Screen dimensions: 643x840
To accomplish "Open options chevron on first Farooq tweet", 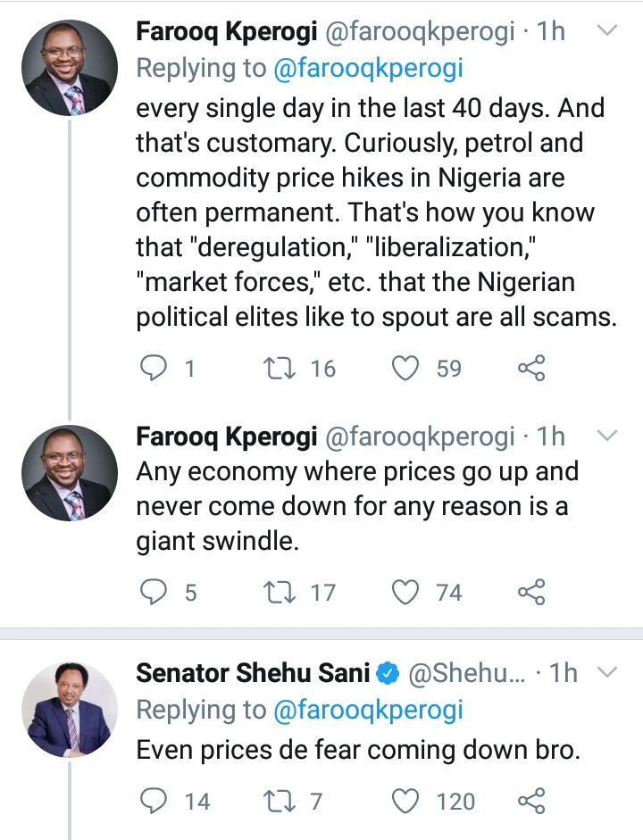I will pyautogui.click(x=606, y=31).
